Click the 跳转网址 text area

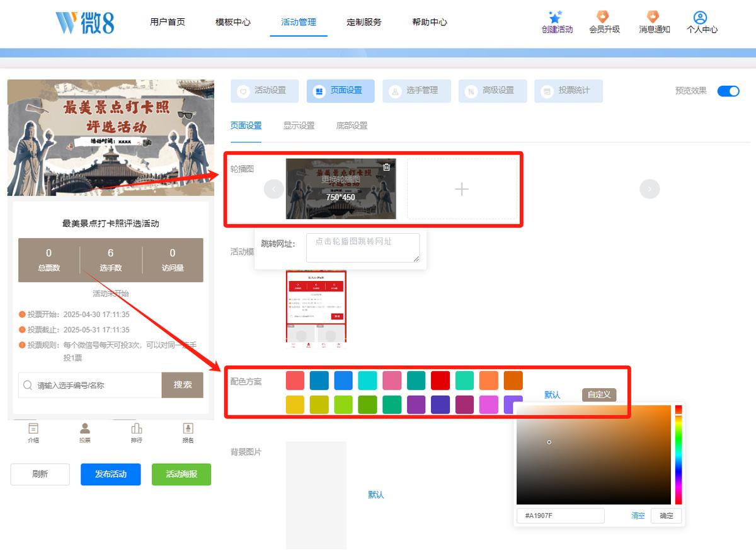click(363, 248)
